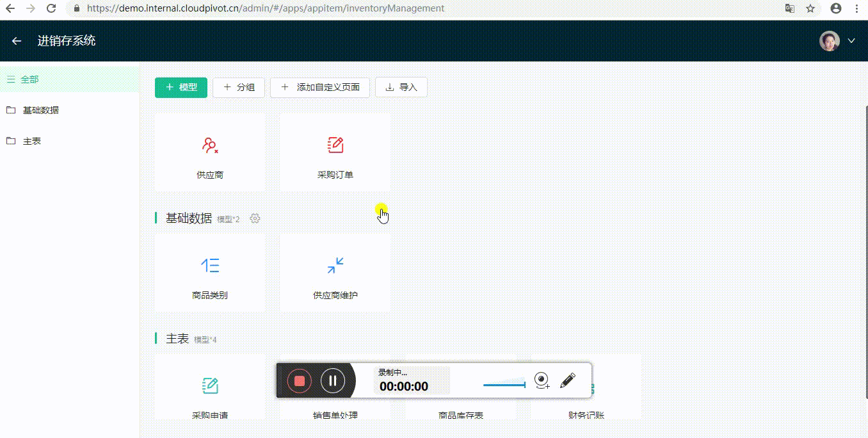The width and height of the screenshot is (868, 438).
Task: Pause the recording
Action: [333, 381]
